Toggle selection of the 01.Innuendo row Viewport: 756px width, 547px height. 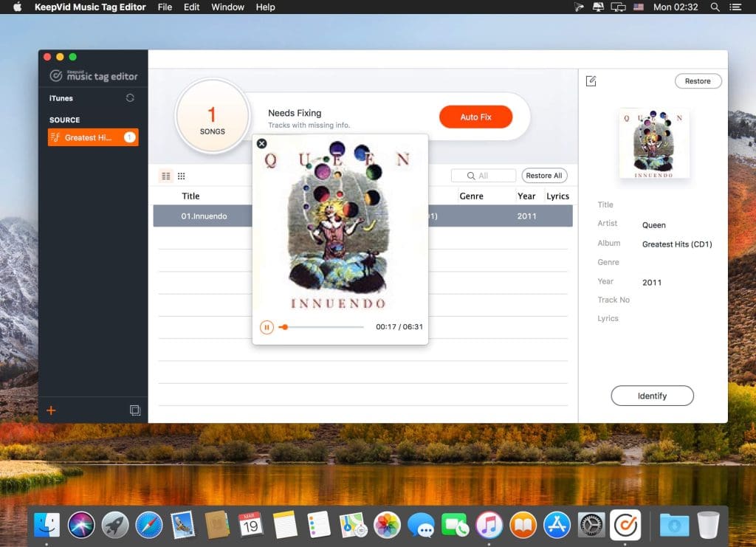pyautogui.click(x=203, y=216)
